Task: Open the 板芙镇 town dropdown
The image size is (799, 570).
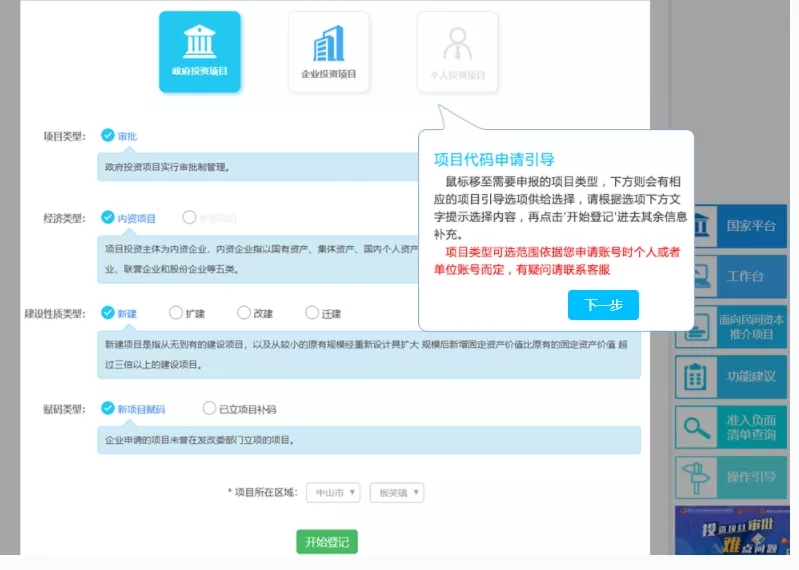Action: click(x=397, y=493)
